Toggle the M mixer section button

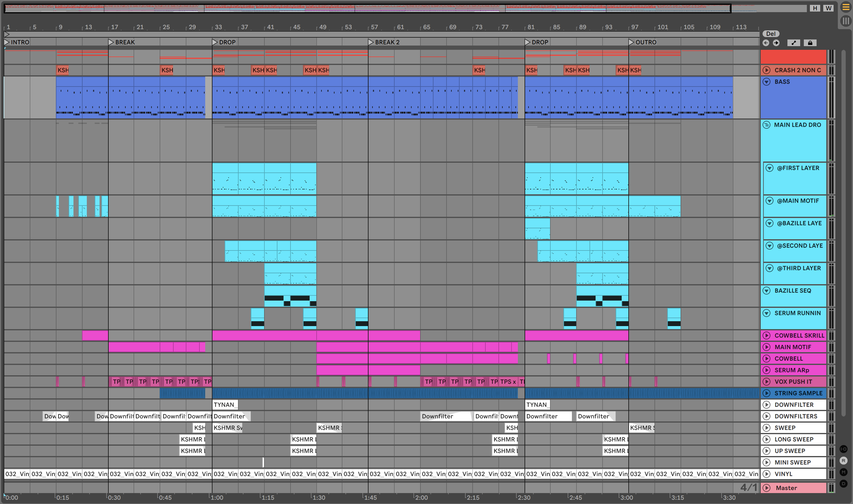tap(844, 472)
